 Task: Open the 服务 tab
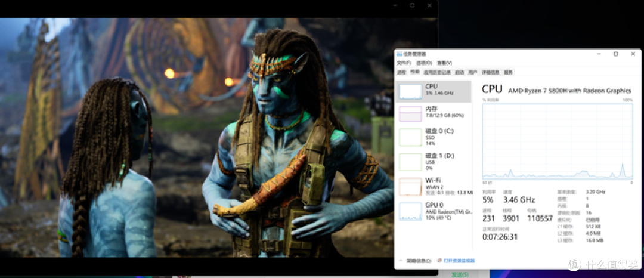[x=509, y=73]
